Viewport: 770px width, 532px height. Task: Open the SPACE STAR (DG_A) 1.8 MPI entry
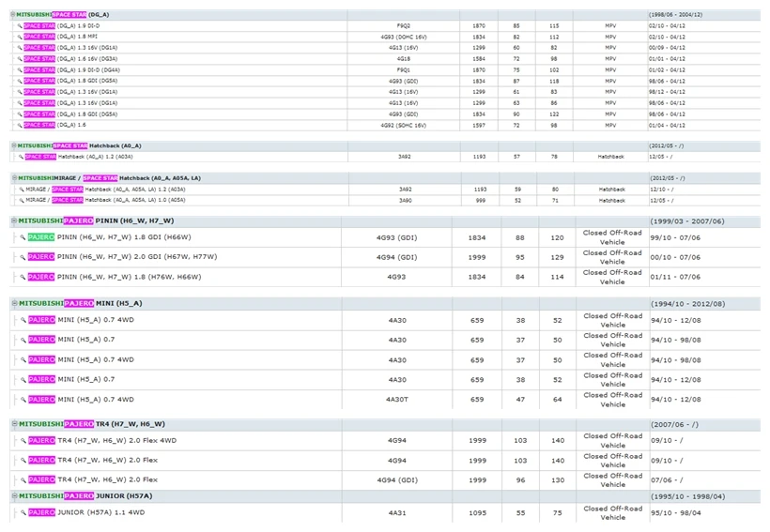60,37
